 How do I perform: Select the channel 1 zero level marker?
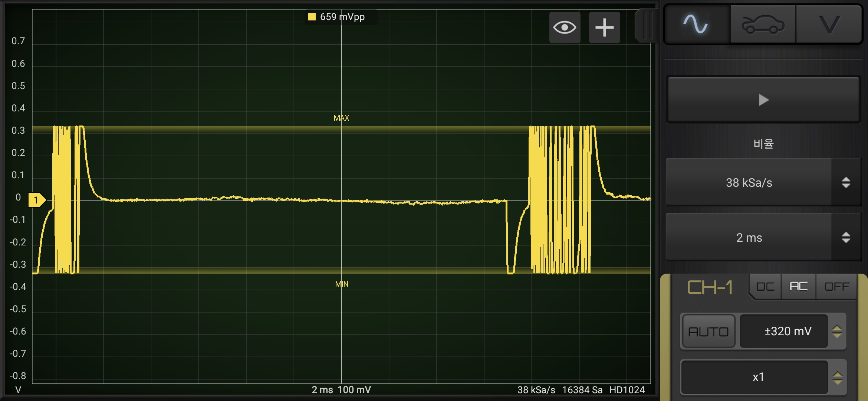point(37,200)
